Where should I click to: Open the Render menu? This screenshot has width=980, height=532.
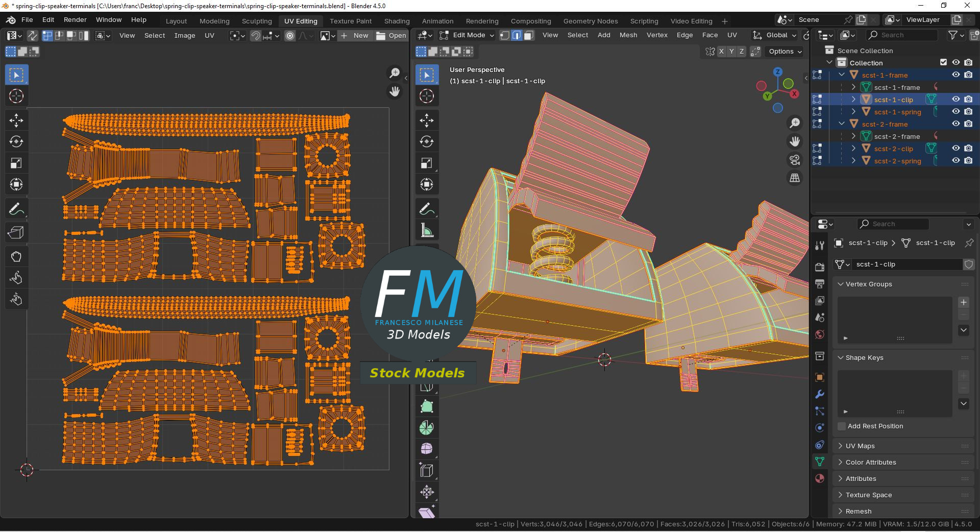75,20
